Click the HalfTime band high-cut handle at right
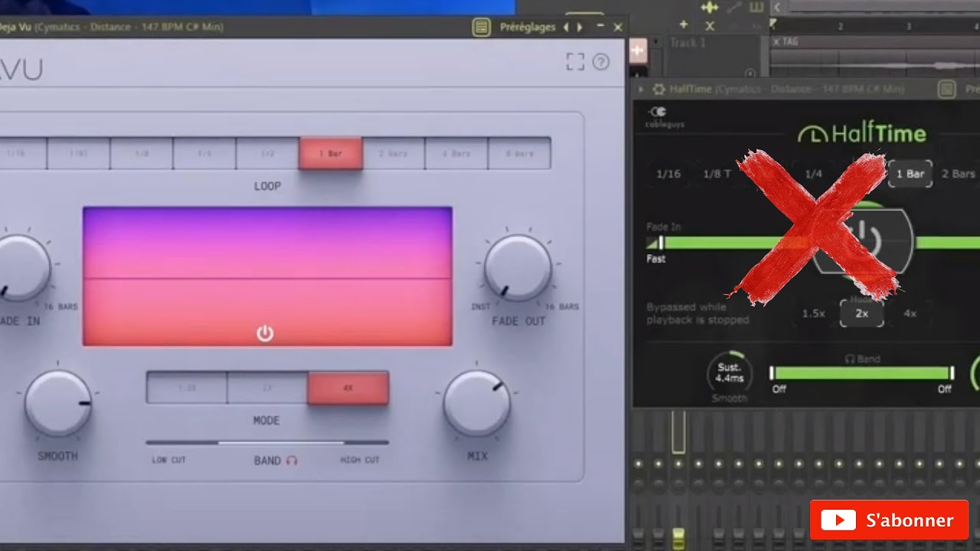This screenshot has width=980, height=551. 952,373
